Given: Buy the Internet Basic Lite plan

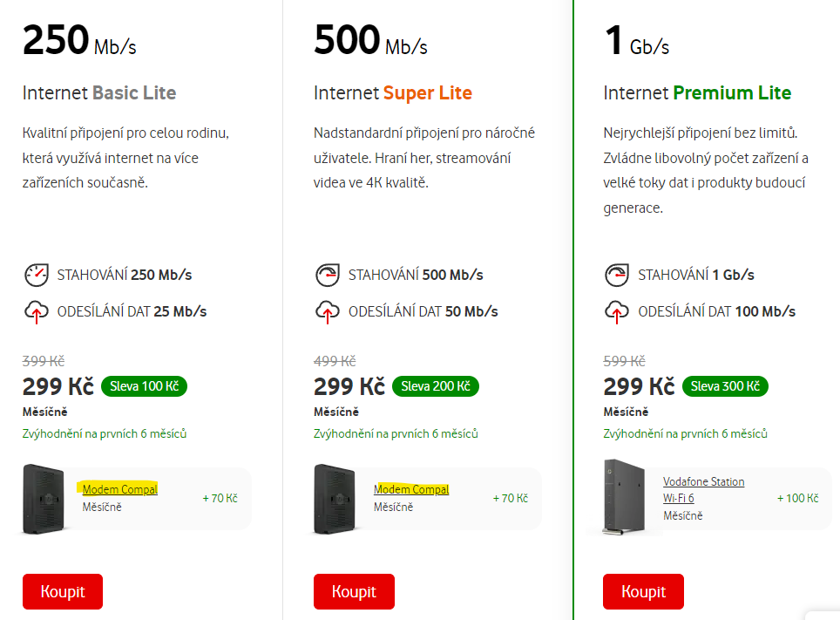Looking at the screenshot, I should coord(63,591).
